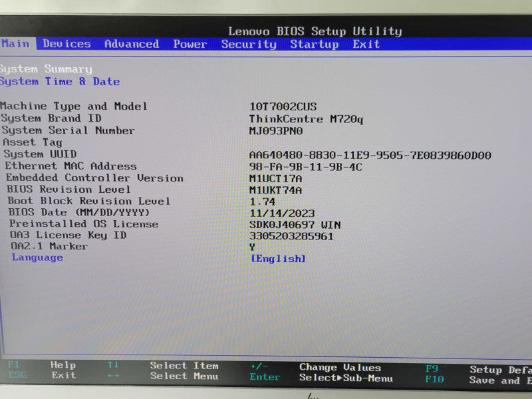The height and width of the screenshot is (399, 532).
Task: Click the Ethernet MAC Address label
Action: coord(70,166)
